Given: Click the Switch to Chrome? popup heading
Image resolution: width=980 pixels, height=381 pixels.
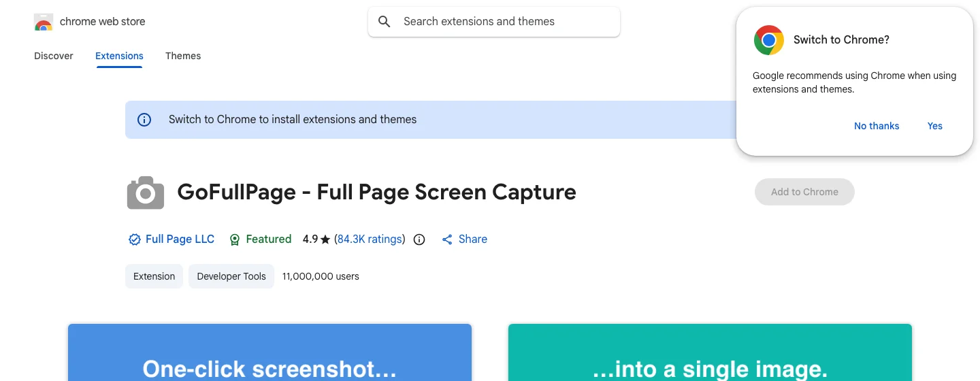Looking at the screenshot, I should tap(841, 40).
